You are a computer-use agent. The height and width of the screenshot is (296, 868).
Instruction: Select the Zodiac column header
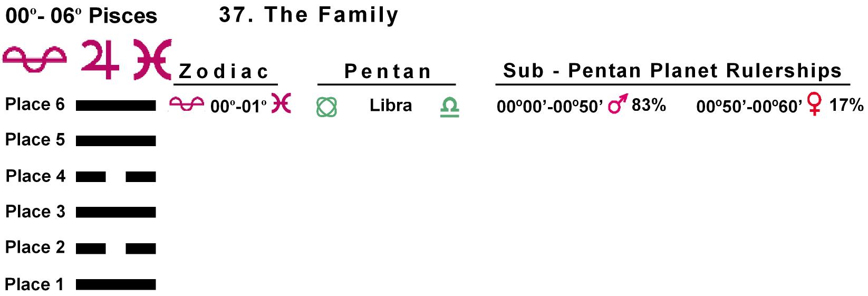pyautogui.click(x=225, y=72)
